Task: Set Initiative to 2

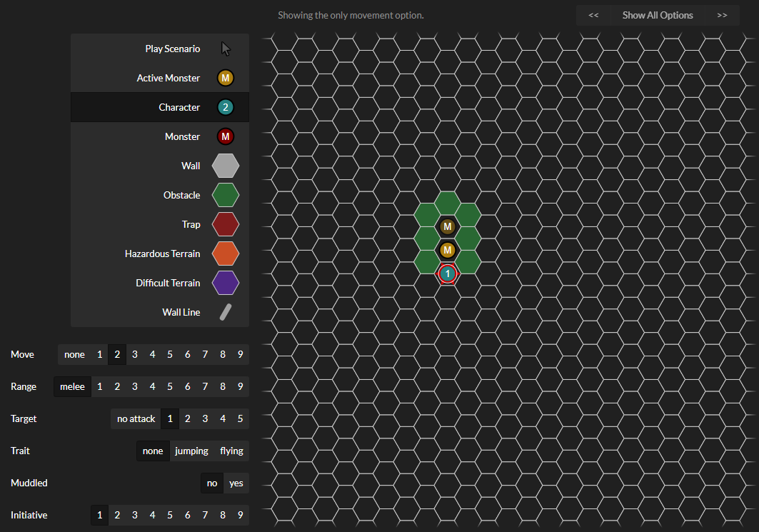Action: coord(117,515)
